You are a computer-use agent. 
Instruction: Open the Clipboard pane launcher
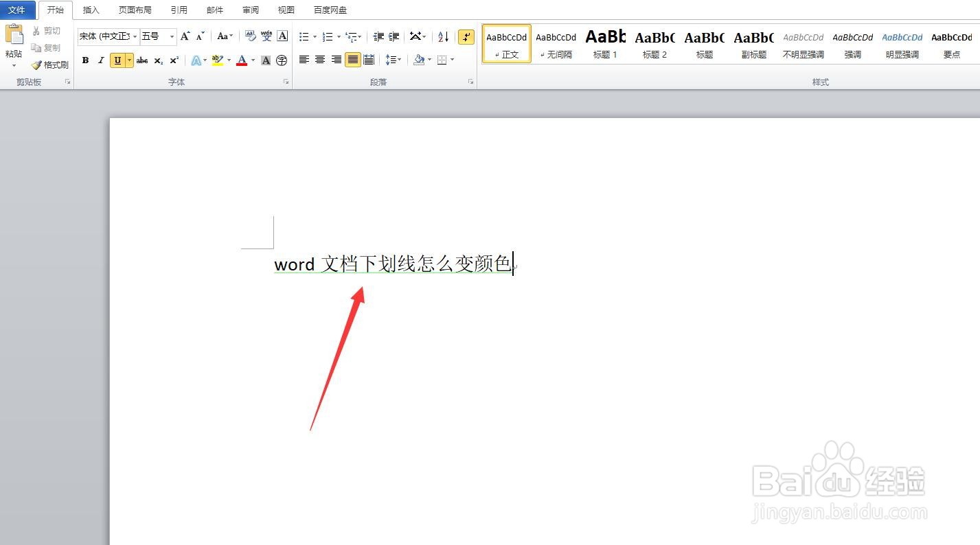[x=67, y=82]
